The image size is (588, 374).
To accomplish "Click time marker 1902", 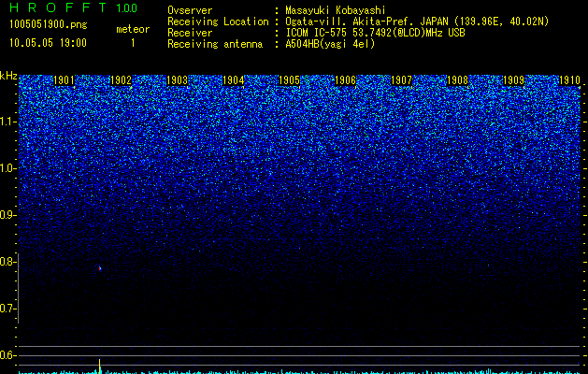I will coord(122,80).
